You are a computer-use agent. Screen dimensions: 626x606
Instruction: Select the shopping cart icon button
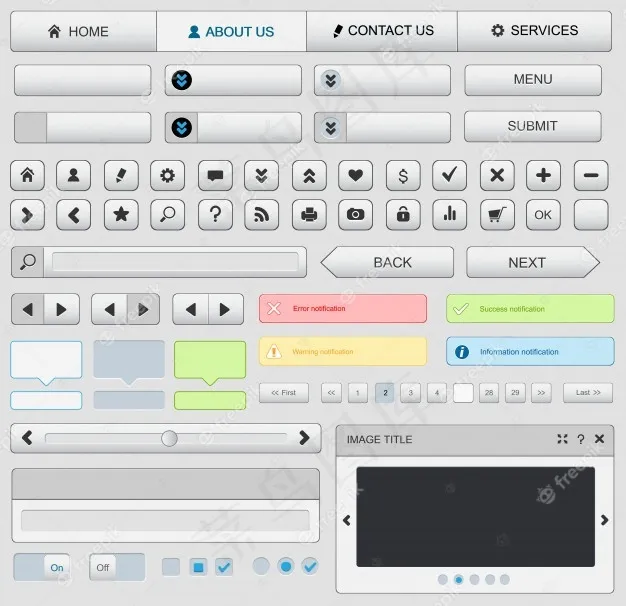click(496, 214)
